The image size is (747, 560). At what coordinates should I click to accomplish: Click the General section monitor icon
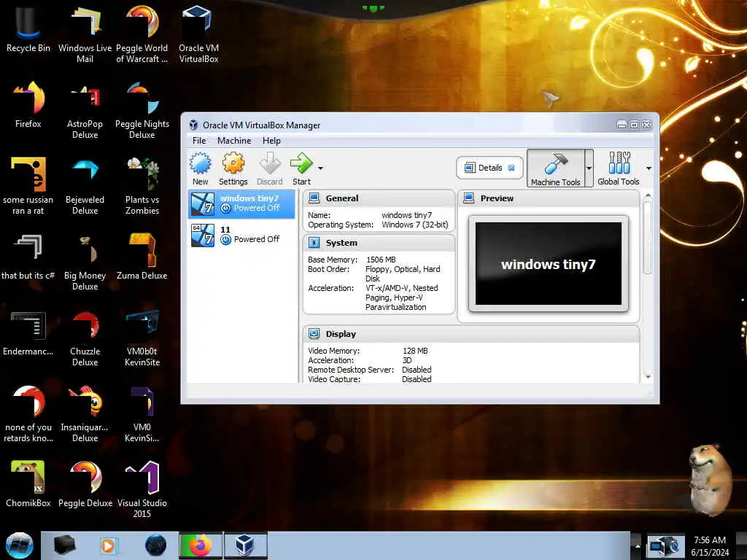click(x=314, y=198)
